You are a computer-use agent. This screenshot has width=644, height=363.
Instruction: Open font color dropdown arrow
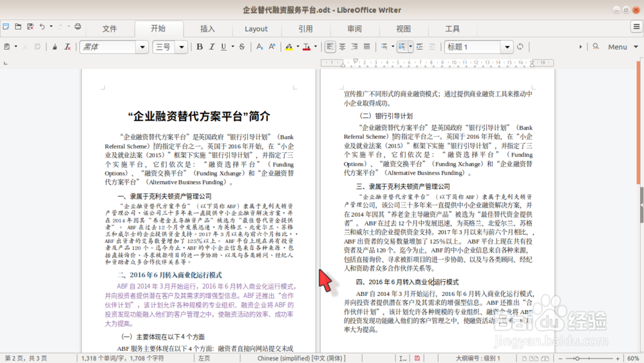point(316,47)
